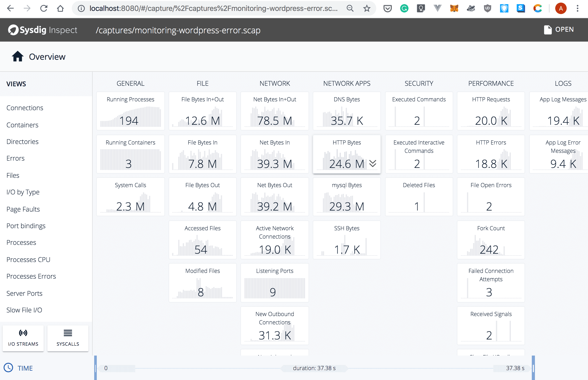
Task: Adjust the timeline end handle
Action: [x=533, y=368]
